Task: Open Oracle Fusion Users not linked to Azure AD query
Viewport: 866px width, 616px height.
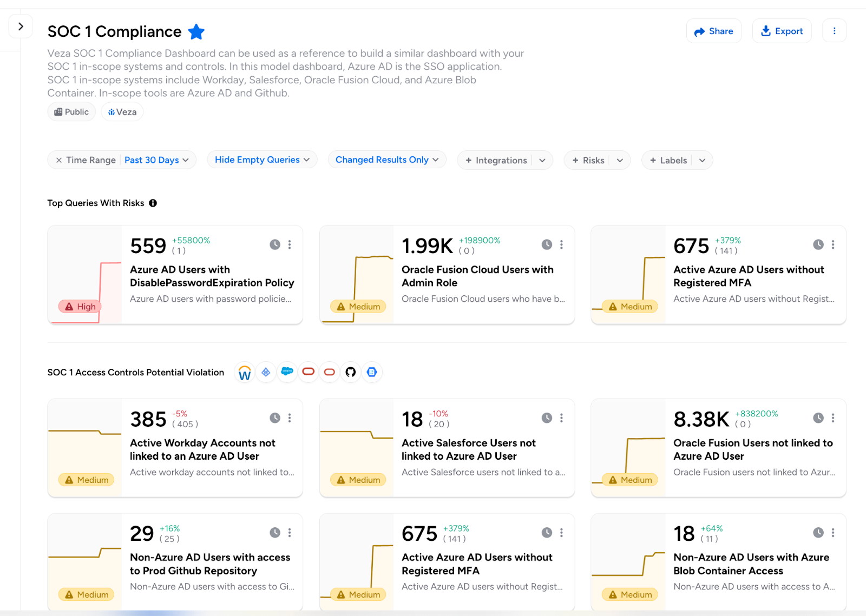Action: 753,449
